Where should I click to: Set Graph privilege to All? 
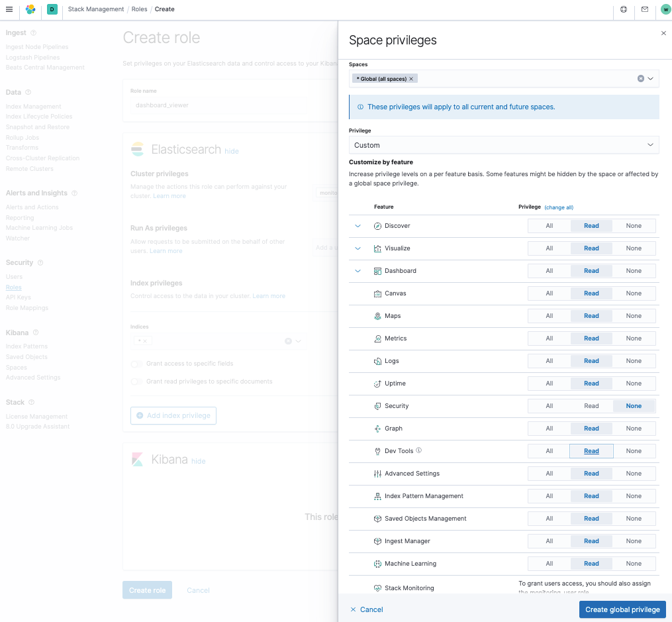549,429
